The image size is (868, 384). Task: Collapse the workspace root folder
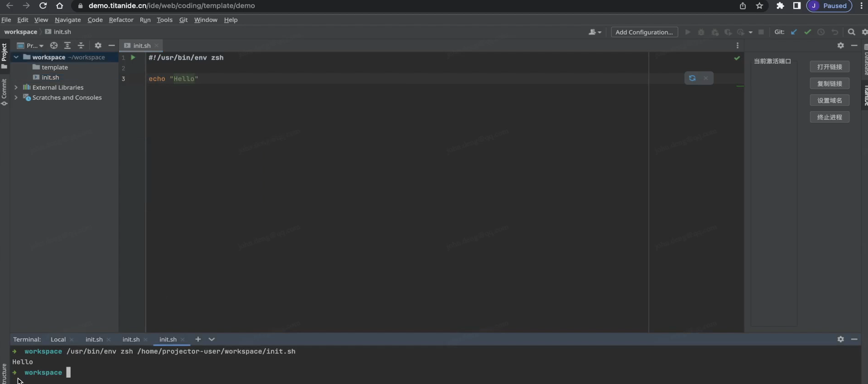[x=16, y=57]
